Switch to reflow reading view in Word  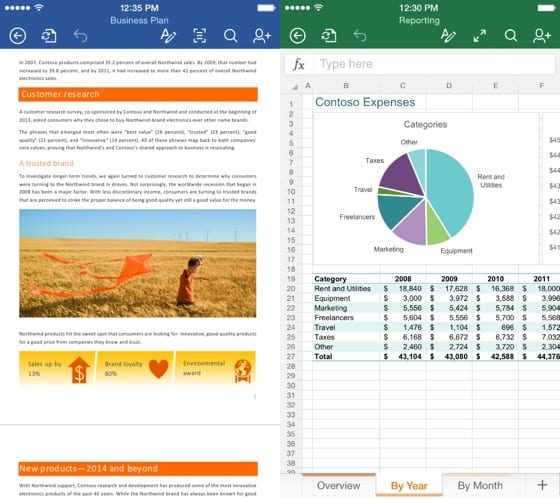pyautogui.click(x=199, y=36)
